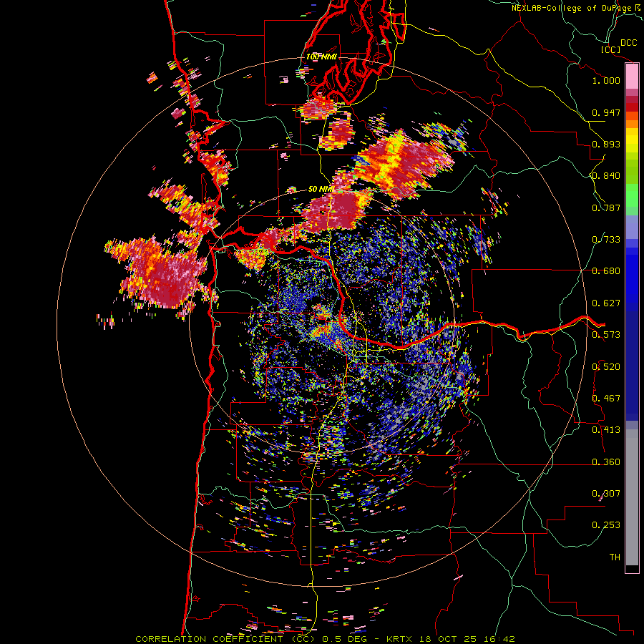Select the 0.467 legend value
Image resolution: width=644 pixels, height=644 pixels.
click(606, 399)
